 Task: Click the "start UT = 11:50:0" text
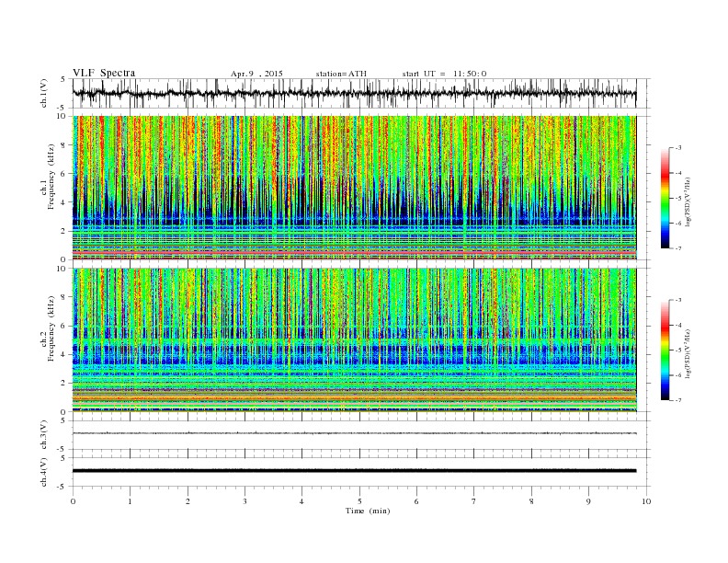pos(444,74)
